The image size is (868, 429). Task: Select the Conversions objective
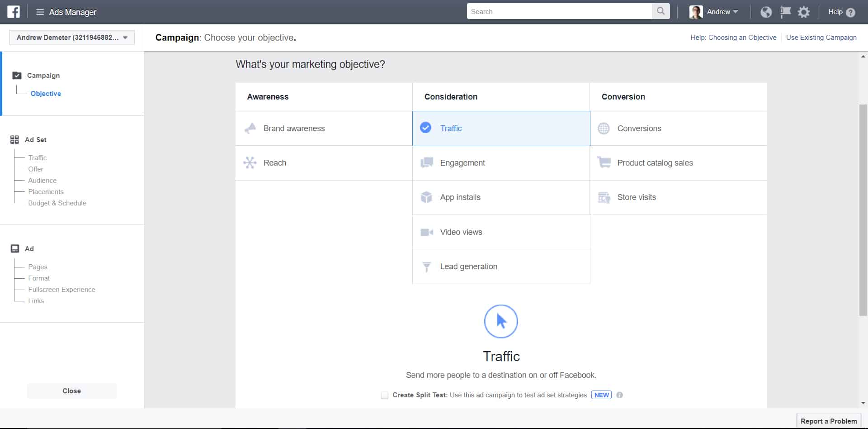tap(678, 129)
